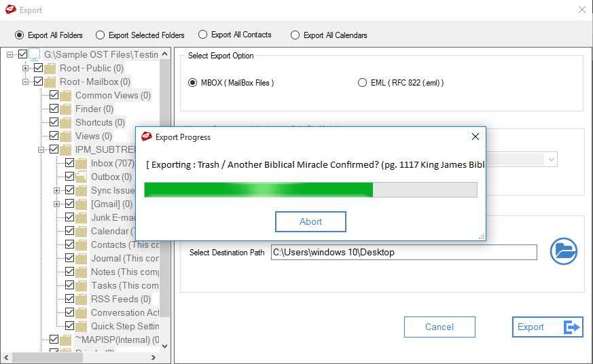Uncheck the Conversation Action checkbox
Viewport: 593px width, 364px height.
(x=69, y=312)
